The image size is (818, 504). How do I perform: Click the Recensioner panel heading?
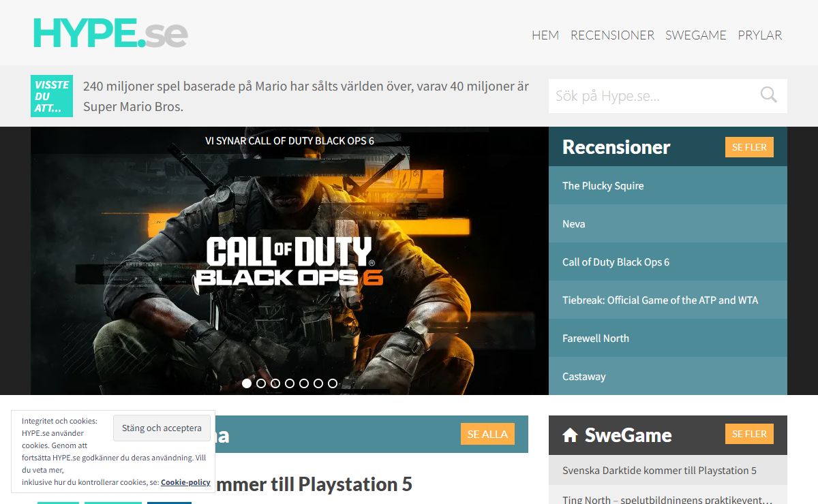pyautogui.click(x=616, y=147)
